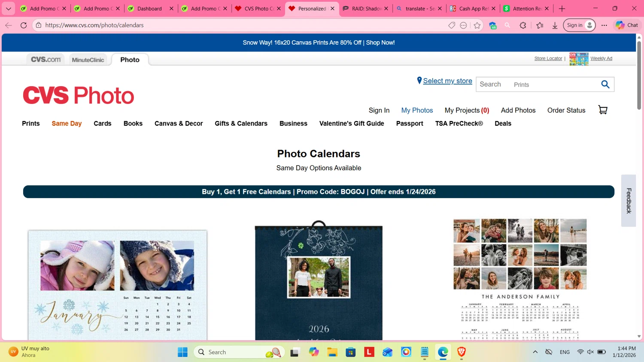
Task: Open My Photos
Action: point(417,110)
